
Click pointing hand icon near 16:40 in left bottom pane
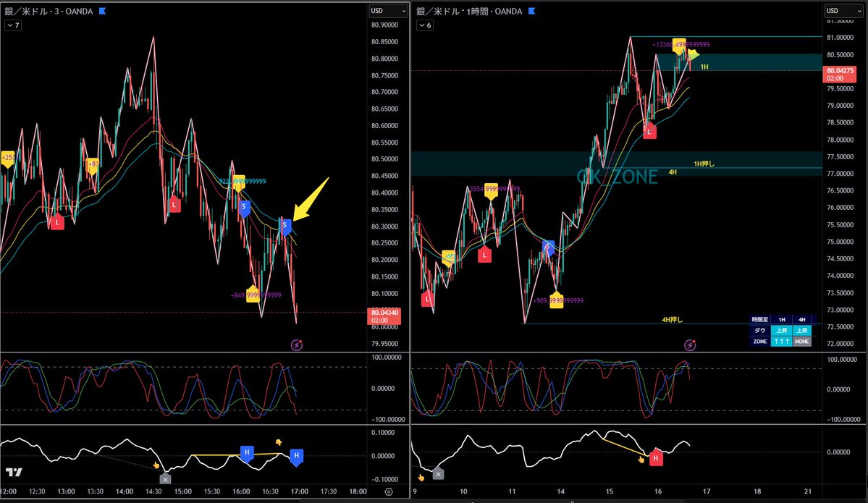click(x=279, y=442)
